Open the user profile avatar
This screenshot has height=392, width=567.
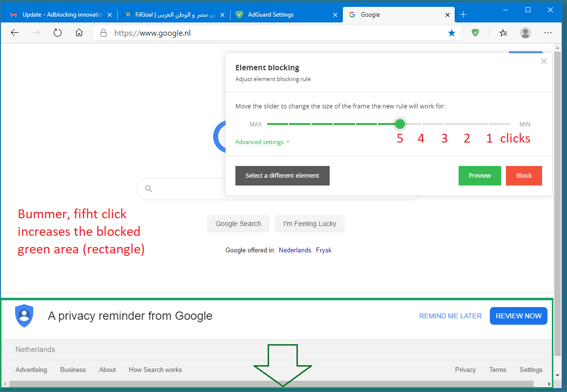click(x=525, y=33)
